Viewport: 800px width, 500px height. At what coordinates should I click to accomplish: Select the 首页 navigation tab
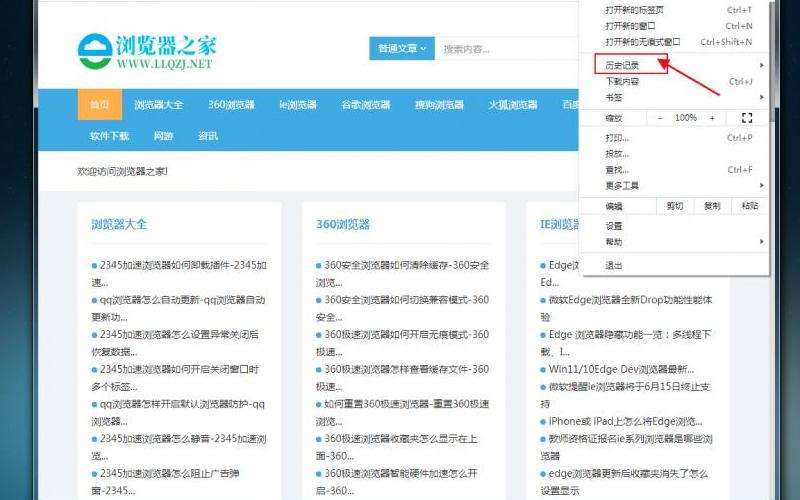click(x=99, y=105)
